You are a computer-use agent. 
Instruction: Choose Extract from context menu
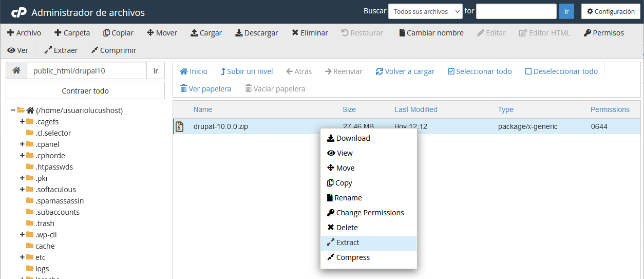(368, 243)
